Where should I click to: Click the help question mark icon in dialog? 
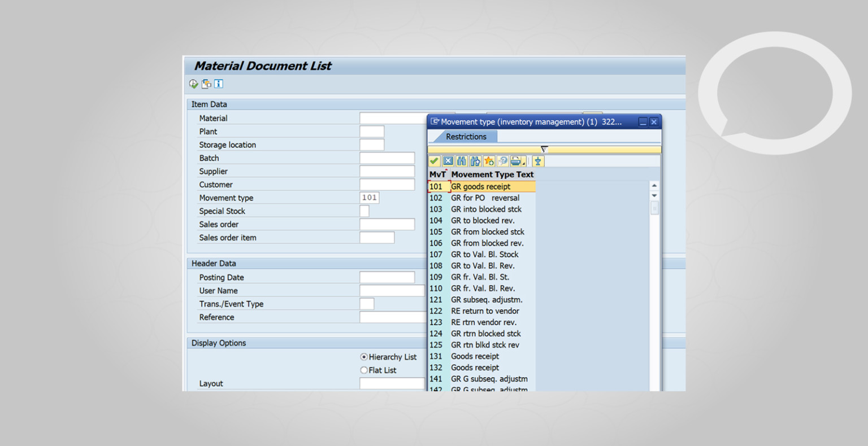pyautogui.click(x=503, y=161)
